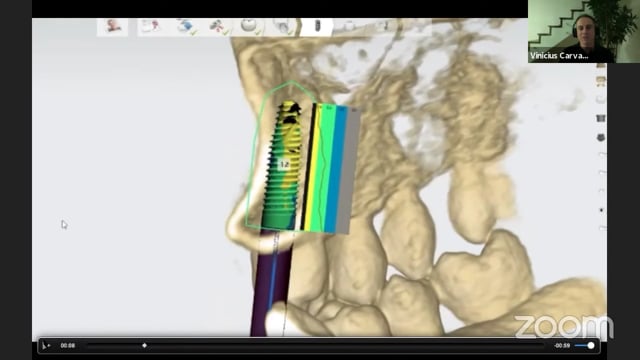Open the patient face workflow step
640x360 pixels.
point(112,27)
